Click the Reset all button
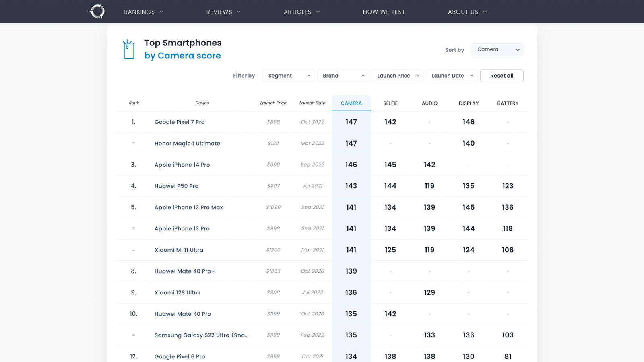The height and width of the screenshot is (362, 644). [x=502, y=76]
